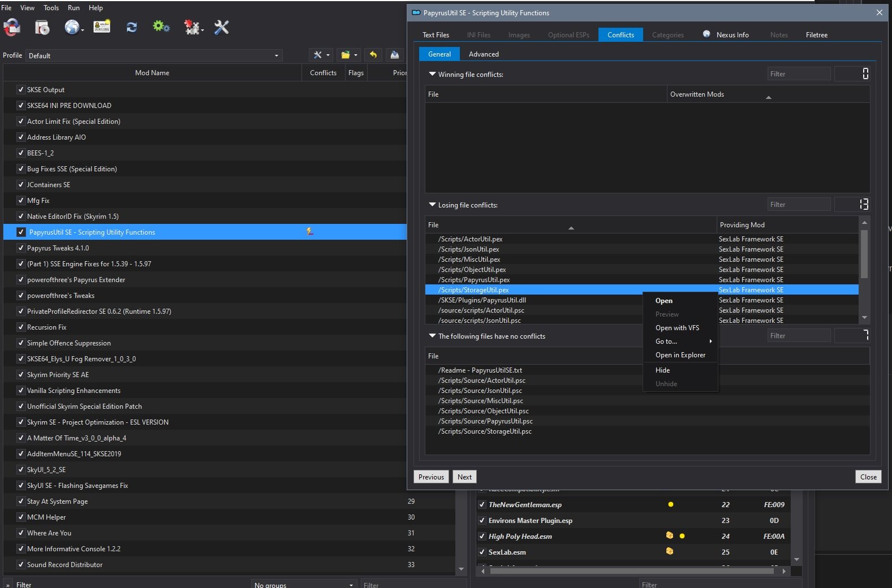Uncheck the SkyUI_5_2_SE mod checkbox
892x588 pixels.
tap(21, 469)
